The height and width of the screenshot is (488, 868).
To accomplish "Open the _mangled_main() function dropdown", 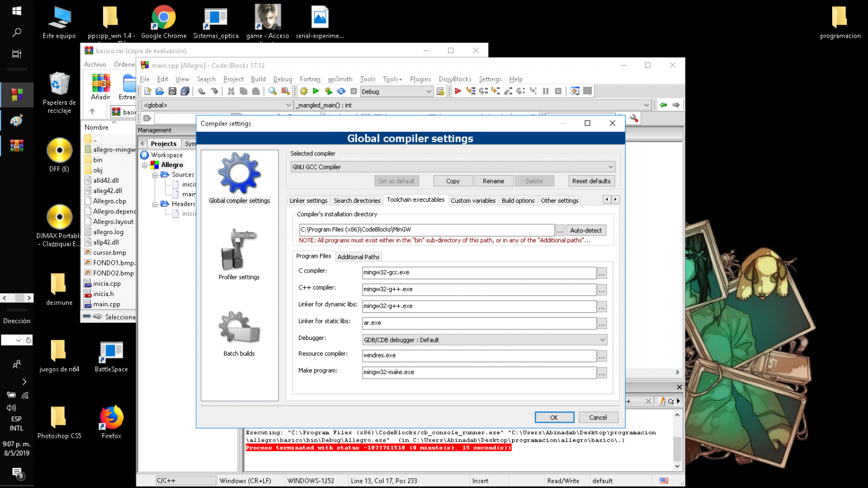I will click(x=473, y=105).
